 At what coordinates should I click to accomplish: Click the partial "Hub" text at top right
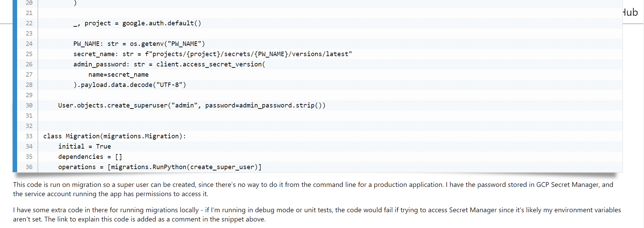point(631,12)
